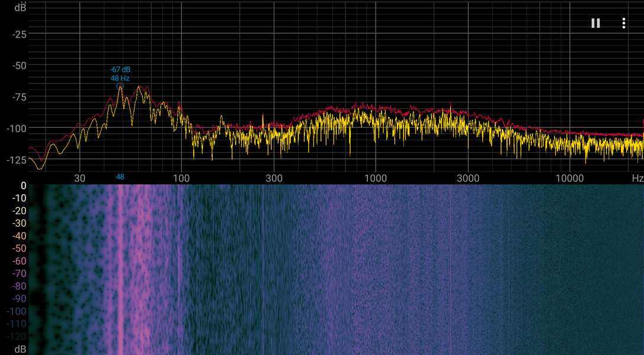The width and height of the screenshot is (644, 355).
Task: Click the '-40' spectrogram scale label
Action: [x=19, y=236]
